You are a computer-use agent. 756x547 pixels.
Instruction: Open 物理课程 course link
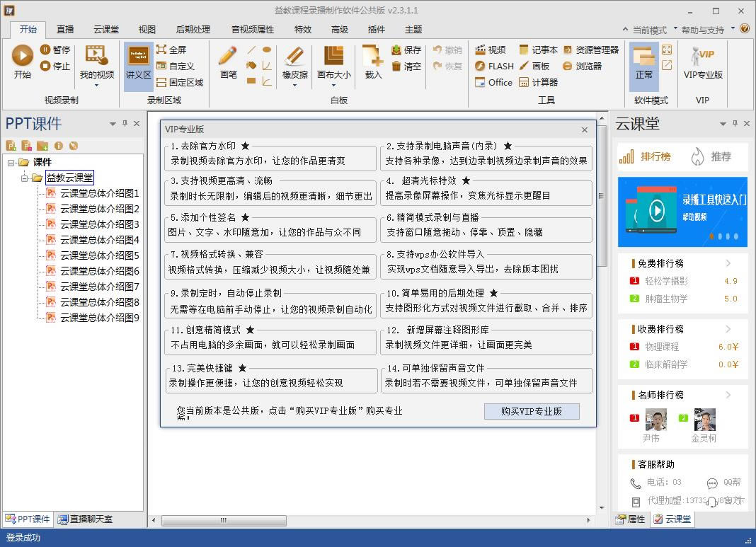pyautogui.click(x=661, y=347)
